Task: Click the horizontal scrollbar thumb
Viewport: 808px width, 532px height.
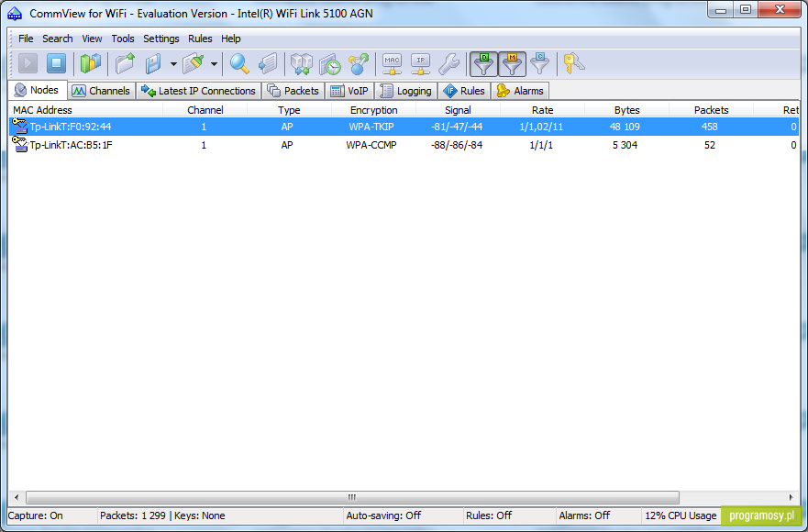Action: coord(352,497)
